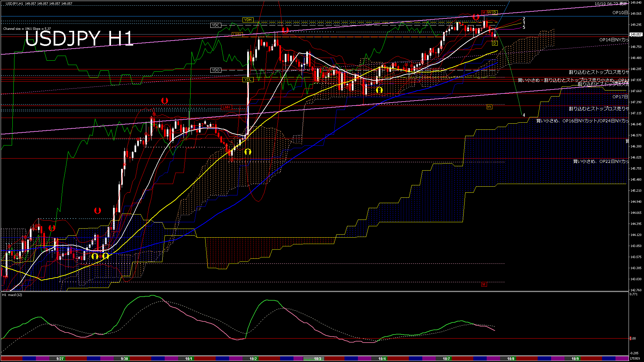
Task: Click the orange LWH level label
Action: pyautogui.click(x=237, y=35)
